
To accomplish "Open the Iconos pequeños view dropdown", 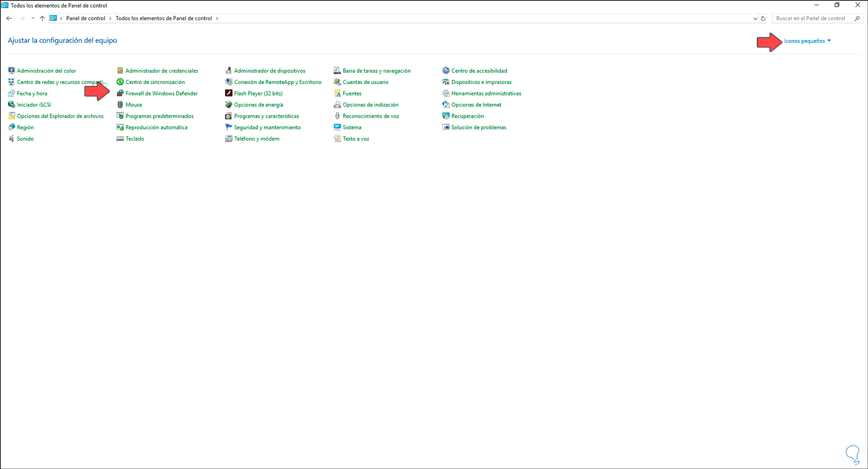I will click(807, 41).
